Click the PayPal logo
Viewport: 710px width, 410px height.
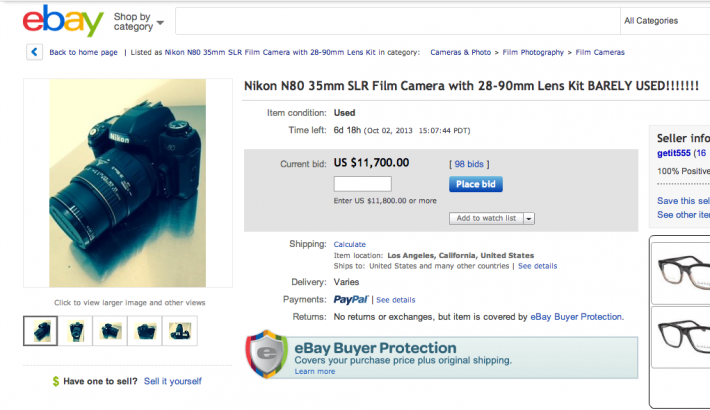coord(351,300)
